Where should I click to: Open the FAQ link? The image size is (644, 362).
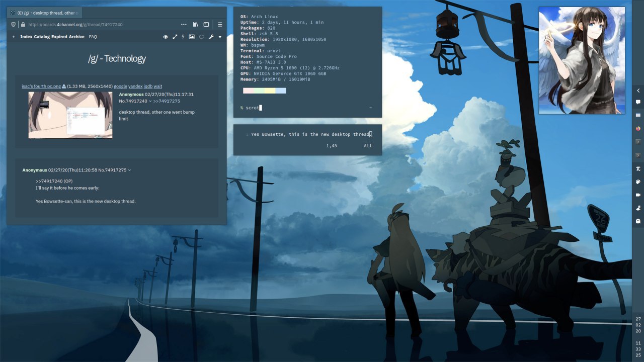pyautogui.click(x=93, y=37)
